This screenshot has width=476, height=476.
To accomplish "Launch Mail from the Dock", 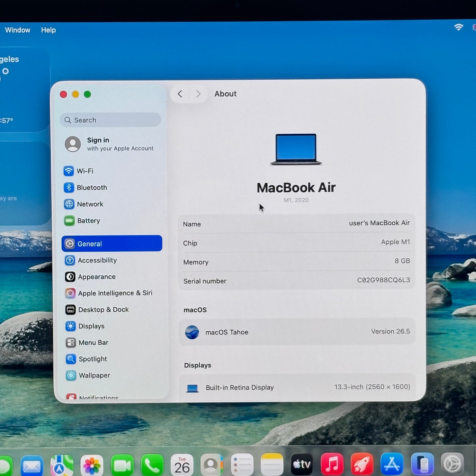I will coord(32,465).
